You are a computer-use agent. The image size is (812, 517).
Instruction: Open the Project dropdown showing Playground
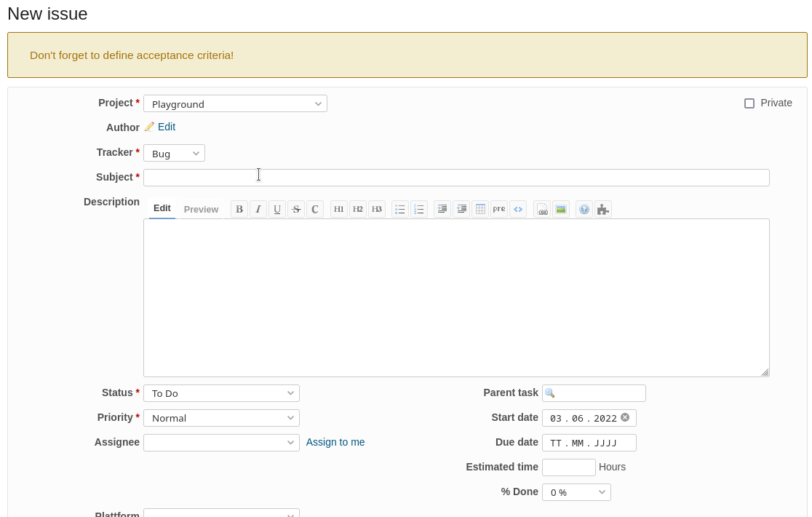point(235,104)
